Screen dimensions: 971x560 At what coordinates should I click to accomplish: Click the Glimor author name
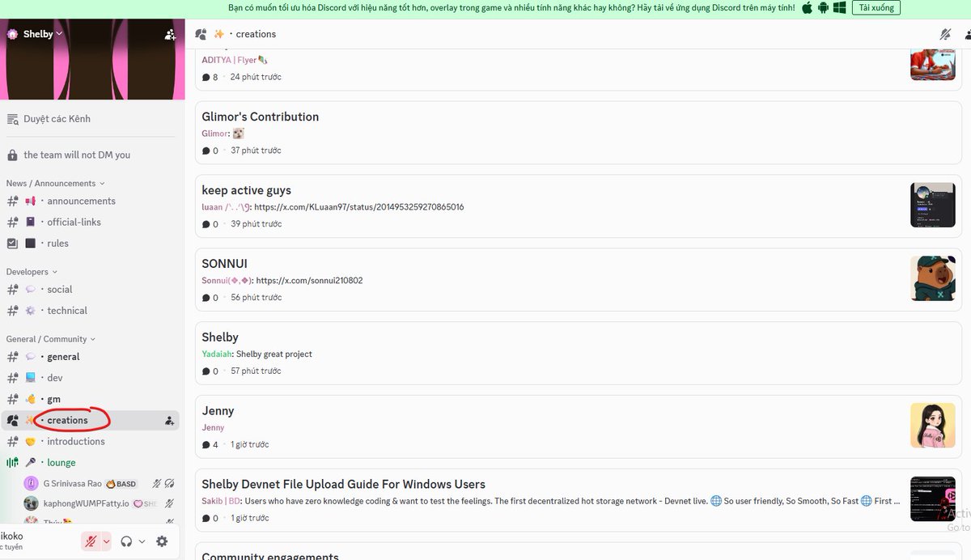pos(215,134)
